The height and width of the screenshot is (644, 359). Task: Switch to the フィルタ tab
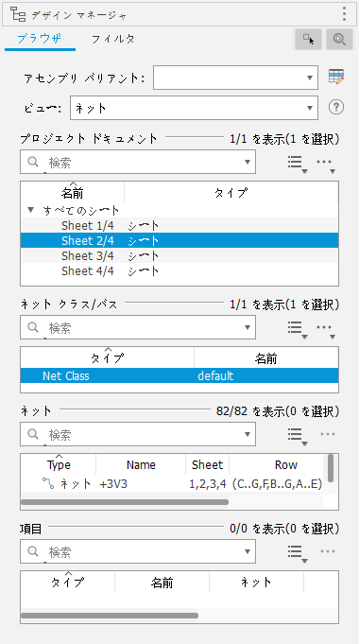coord(112,39)
